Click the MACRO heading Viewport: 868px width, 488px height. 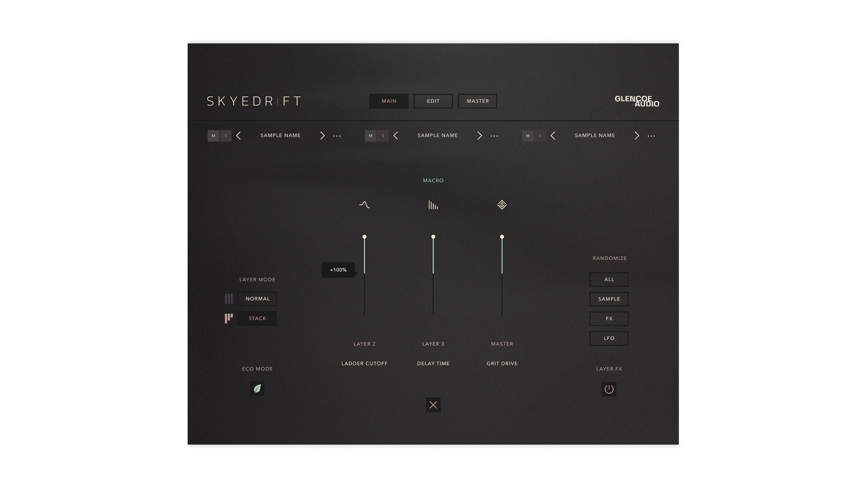(433, 181)
